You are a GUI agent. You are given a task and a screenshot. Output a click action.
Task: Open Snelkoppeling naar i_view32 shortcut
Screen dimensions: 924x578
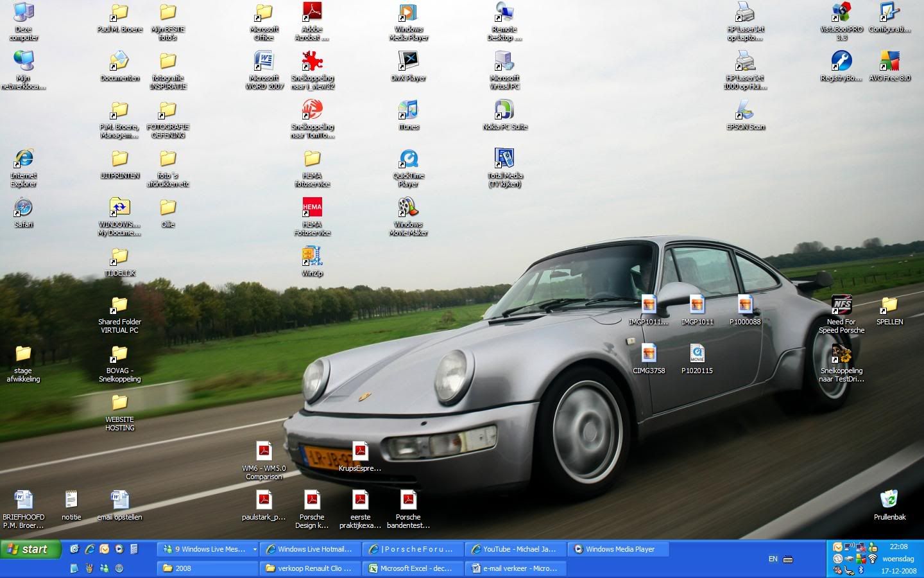(x=312, y=70)
